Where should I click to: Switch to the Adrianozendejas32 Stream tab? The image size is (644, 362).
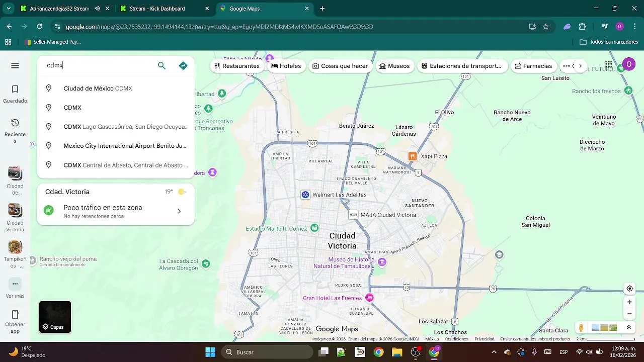pos(60,9)
